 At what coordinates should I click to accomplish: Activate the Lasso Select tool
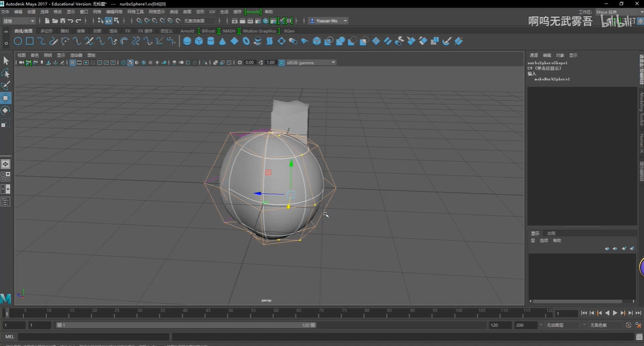[x=5, y=73]
